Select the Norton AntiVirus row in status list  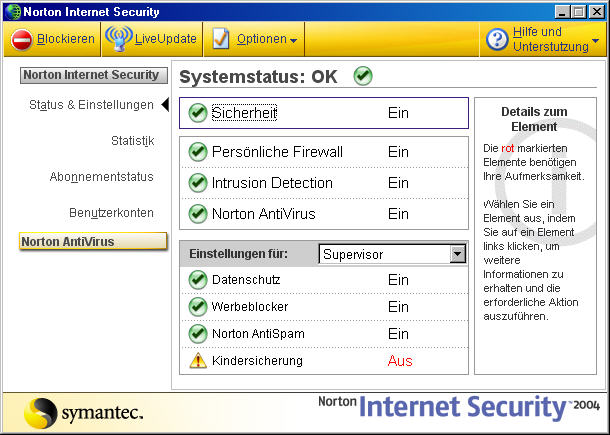click(324, 214)
